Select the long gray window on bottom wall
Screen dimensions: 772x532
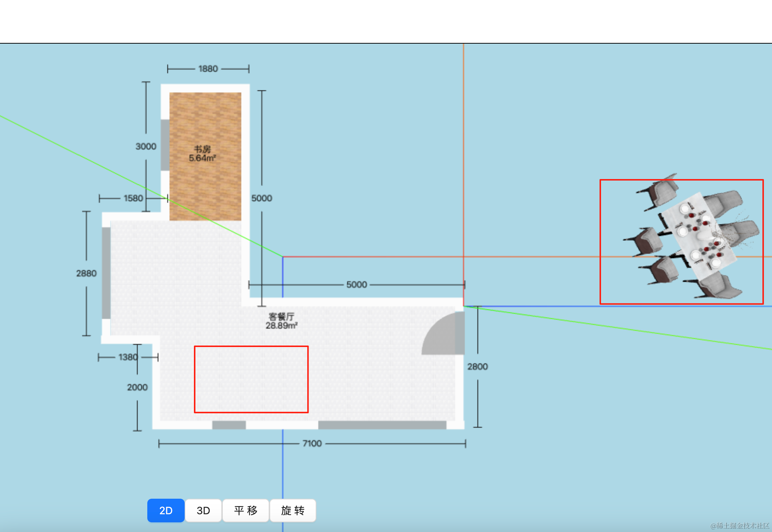click(x=382, y=425)
